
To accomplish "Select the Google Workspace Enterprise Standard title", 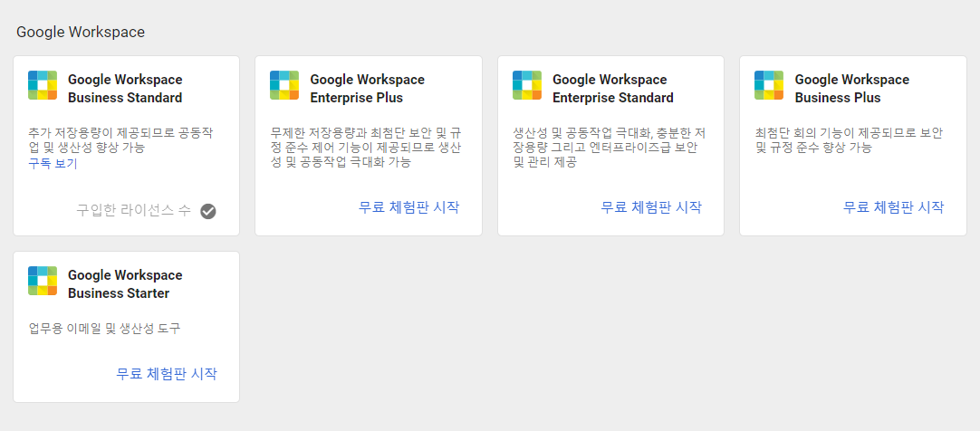I will (613, 89).
